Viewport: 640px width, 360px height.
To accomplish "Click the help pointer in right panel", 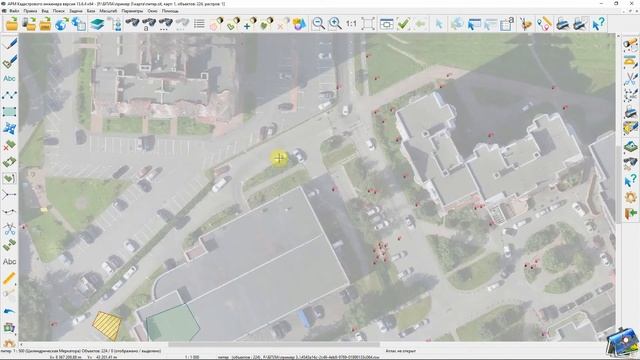I will (x=630, y=180).
